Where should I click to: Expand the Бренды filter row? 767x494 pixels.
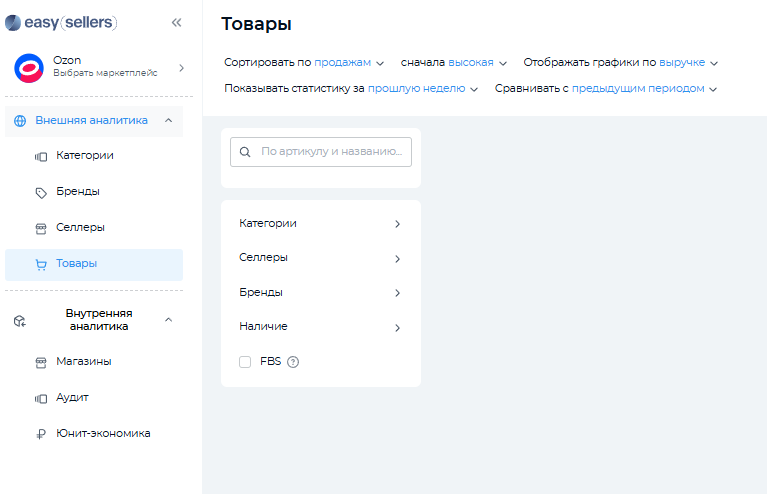pyautogui.click(x=320, y=292)
